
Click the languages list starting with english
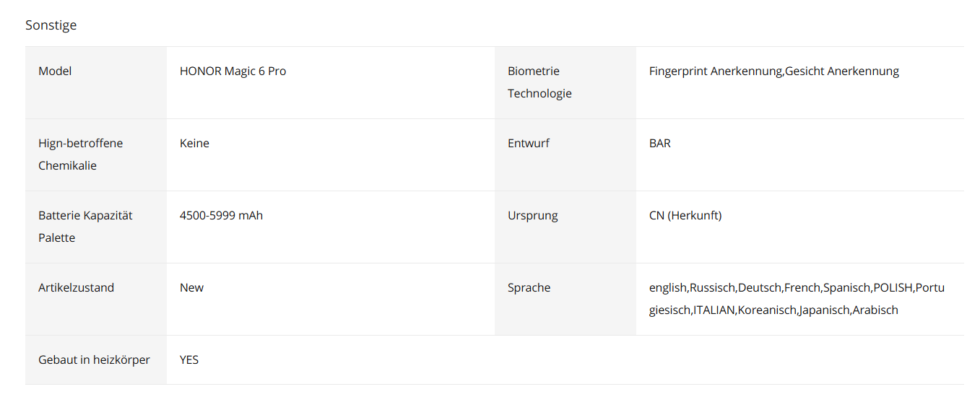point(797,299)
